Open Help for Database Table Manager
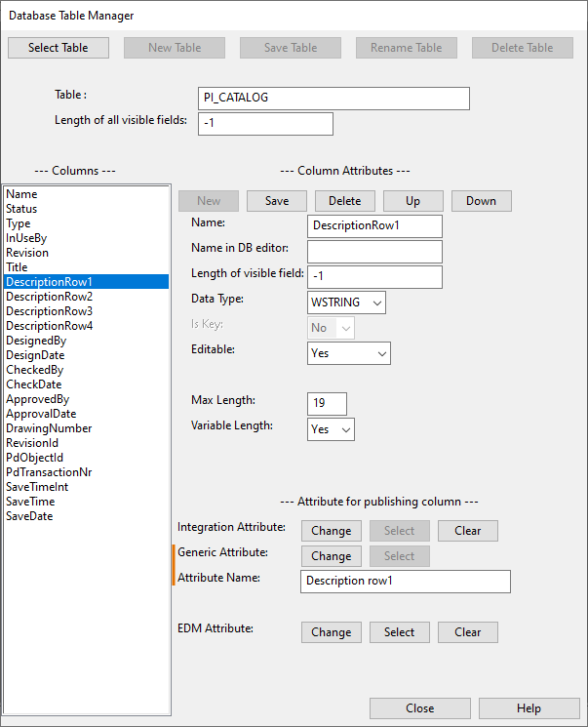 pos(529,708)
